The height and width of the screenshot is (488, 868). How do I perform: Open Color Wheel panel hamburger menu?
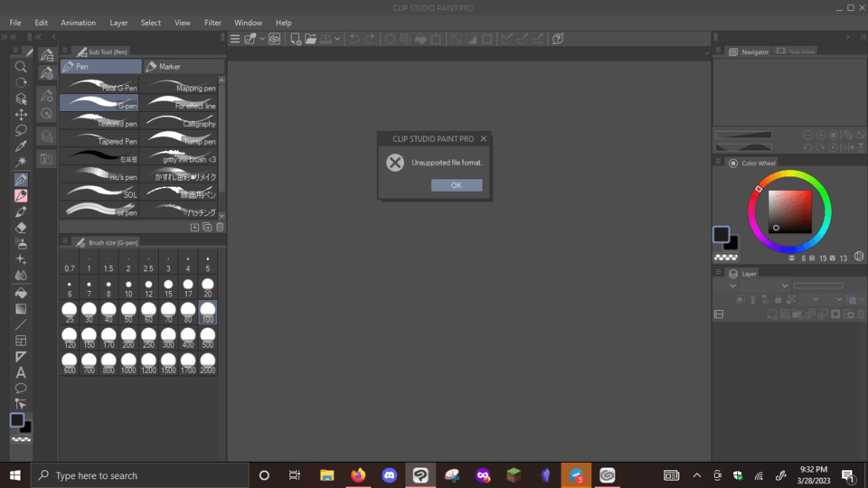click(718, 162)
